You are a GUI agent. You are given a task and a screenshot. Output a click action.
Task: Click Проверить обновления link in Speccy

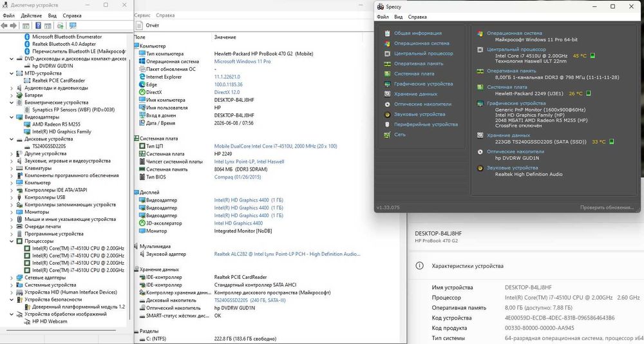pyautogui.click(x=607, y=207)
